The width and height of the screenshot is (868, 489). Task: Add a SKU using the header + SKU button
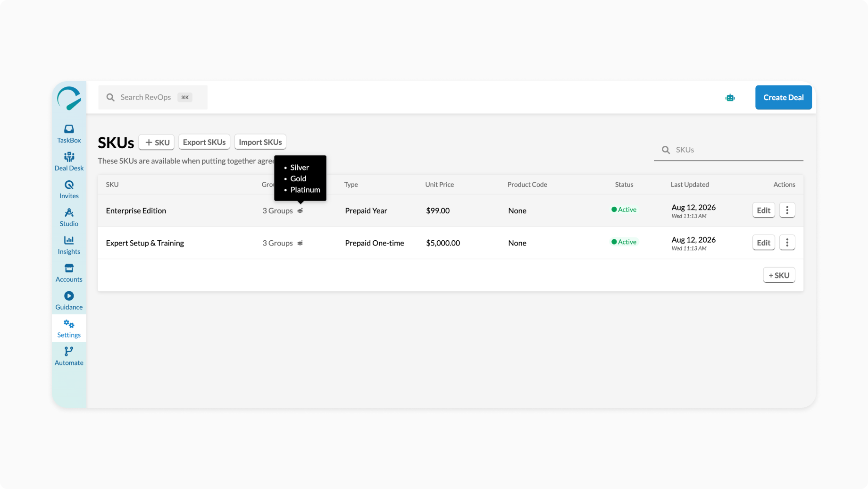pyautogui.click(x=157, y=142)
